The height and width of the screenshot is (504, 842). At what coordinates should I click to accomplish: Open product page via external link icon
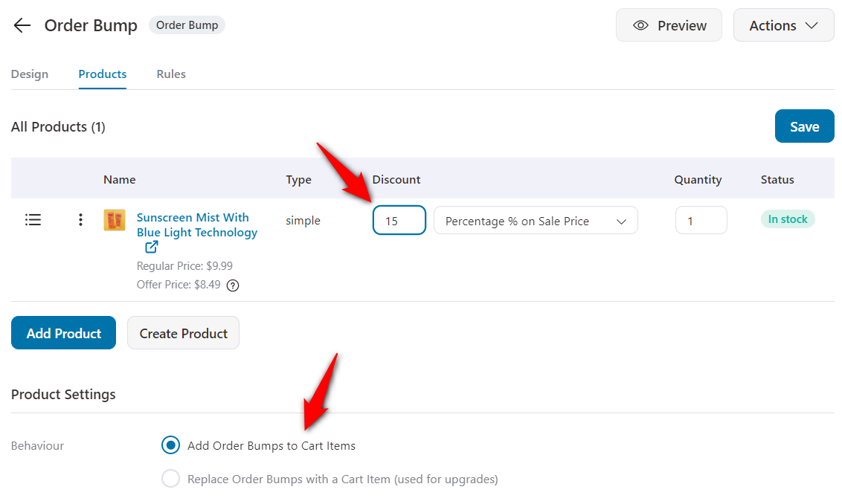pos(151,246)
